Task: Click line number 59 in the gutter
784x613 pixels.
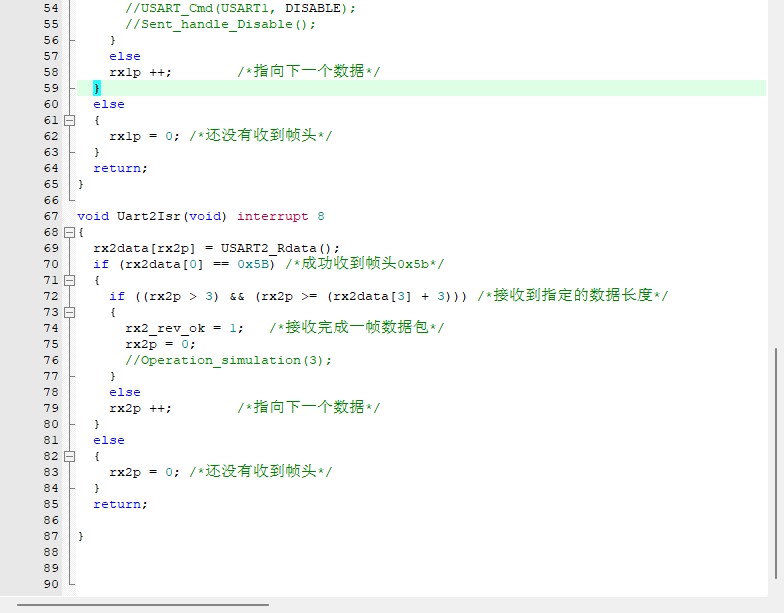Action: 51,88
